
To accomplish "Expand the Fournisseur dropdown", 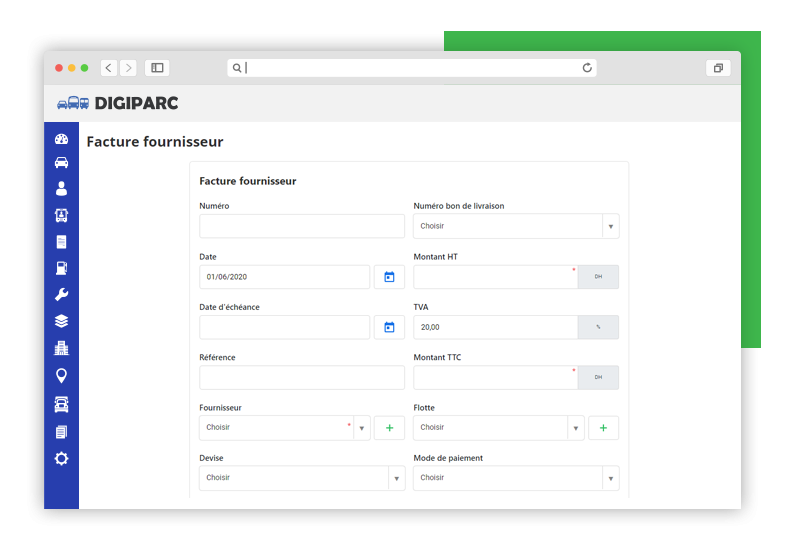I will (x=361, y=428).
